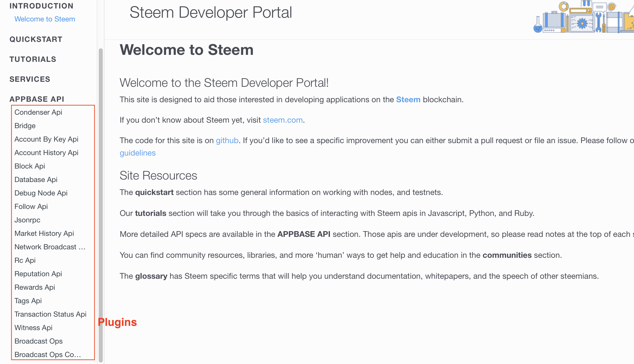Collapse the APPBASE API section
Viewport: 634px width, 364px height.
[x=37, y=99]
